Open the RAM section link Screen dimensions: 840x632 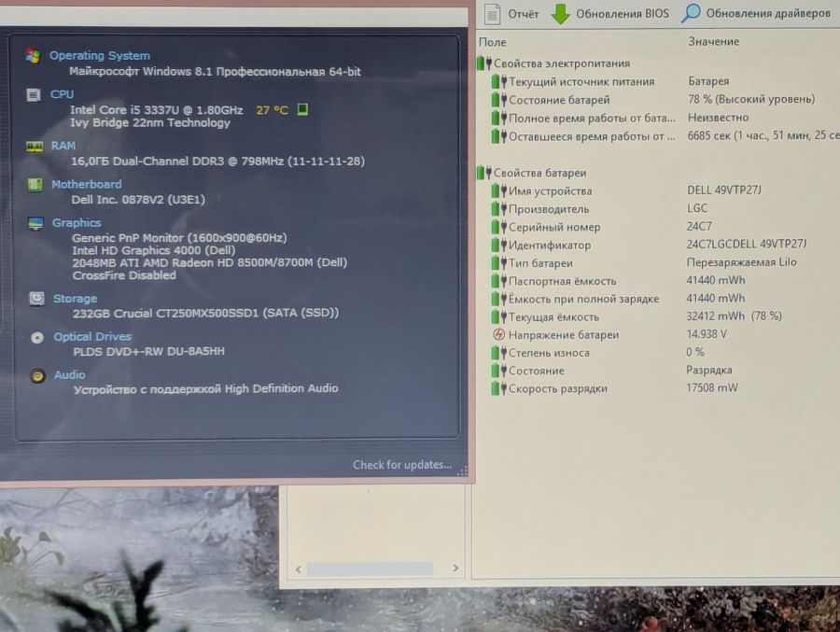pos(63,146)
